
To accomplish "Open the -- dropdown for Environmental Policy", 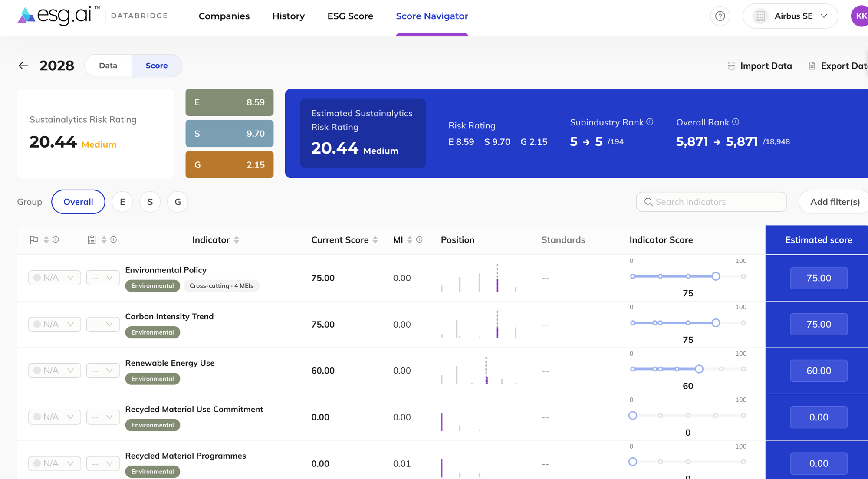I will click(x=103, y=278).
